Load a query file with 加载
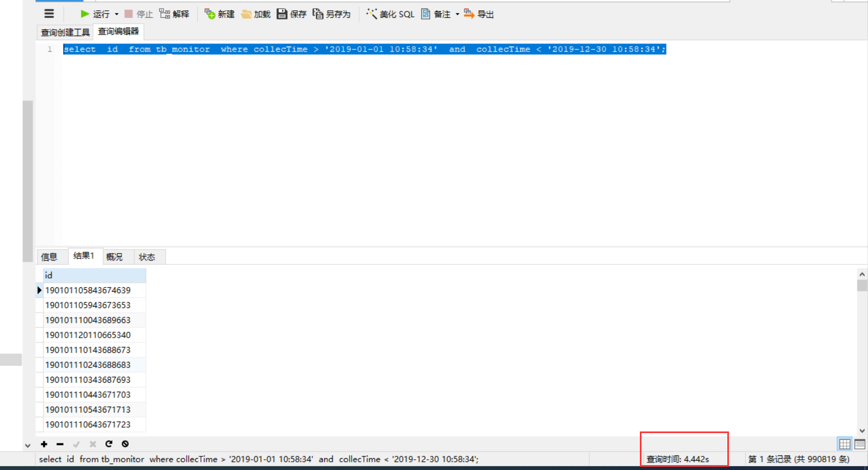Viewport: 868px width, 470px height. click(256, 14)
